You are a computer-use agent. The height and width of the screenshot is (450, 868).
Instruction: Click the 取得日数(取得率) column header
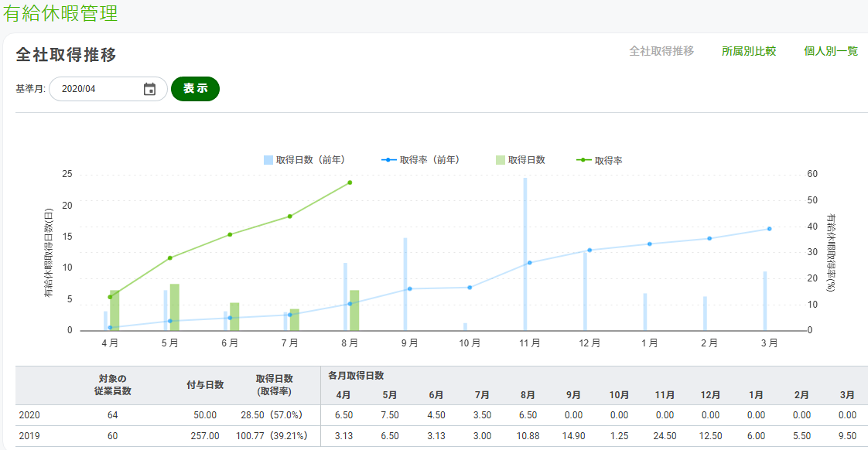pyautogui.click(x=274, y=385)
